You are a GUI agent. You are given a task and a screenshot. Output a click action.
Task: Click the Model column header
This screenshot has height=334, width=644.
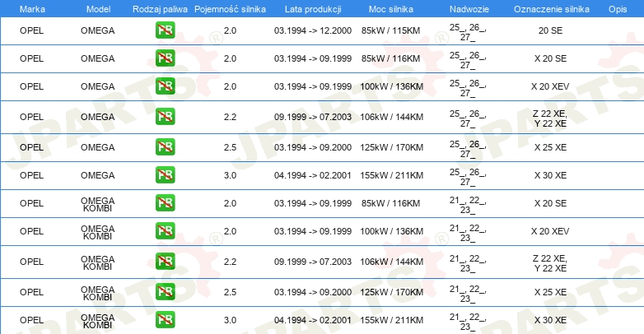(x=99, y=9)
